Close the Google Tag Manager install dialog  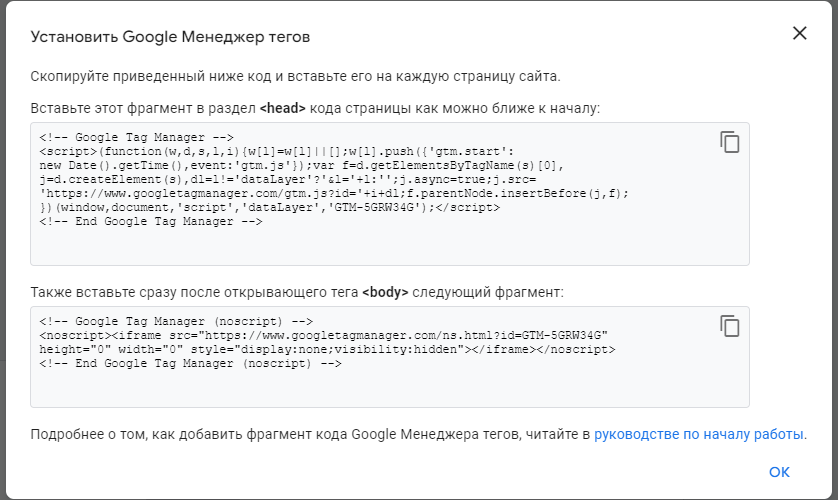(x=799, y=33)
